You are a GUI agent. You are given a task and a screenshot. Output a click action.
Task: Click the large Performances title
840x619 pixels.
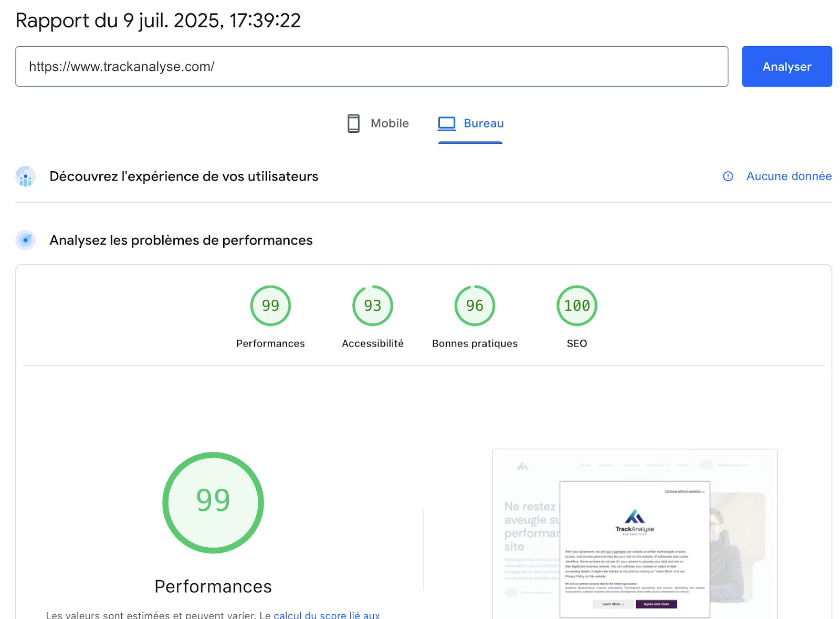[213, 586]
